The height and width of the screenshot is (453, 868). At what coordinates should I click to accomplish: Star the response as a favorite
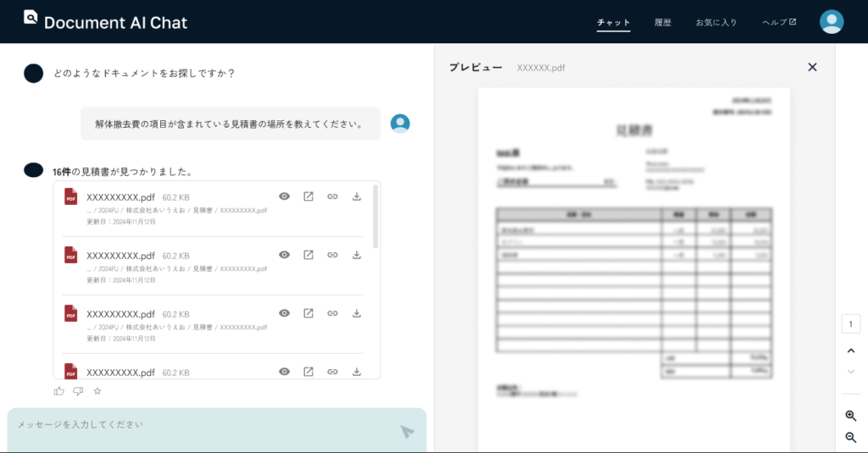click(97, 391)
